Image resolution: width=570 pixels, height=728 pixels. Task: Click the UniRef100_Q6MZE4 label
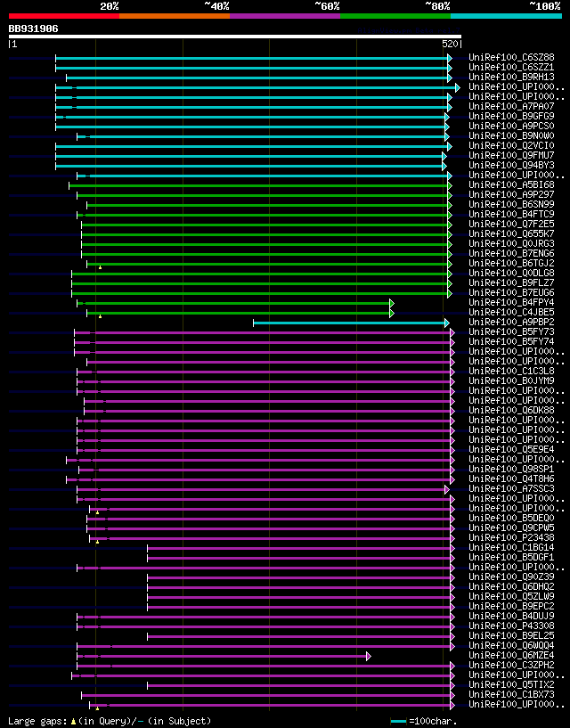(x=511, y=655)
